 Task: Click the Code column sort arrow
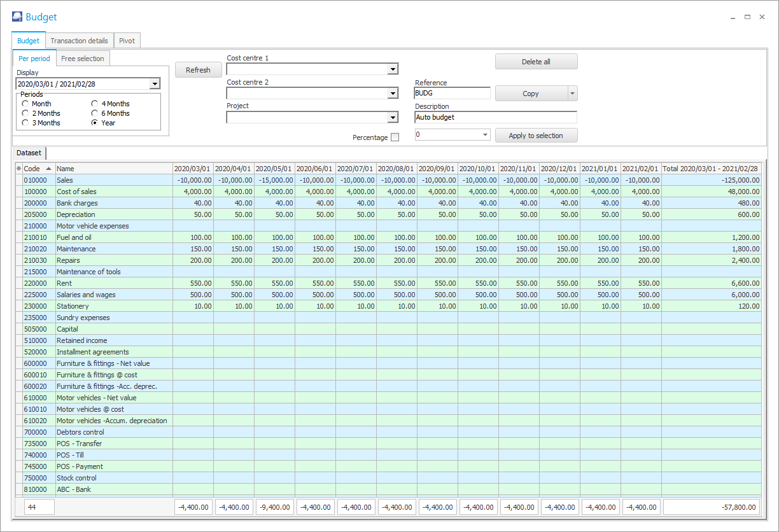48,169
